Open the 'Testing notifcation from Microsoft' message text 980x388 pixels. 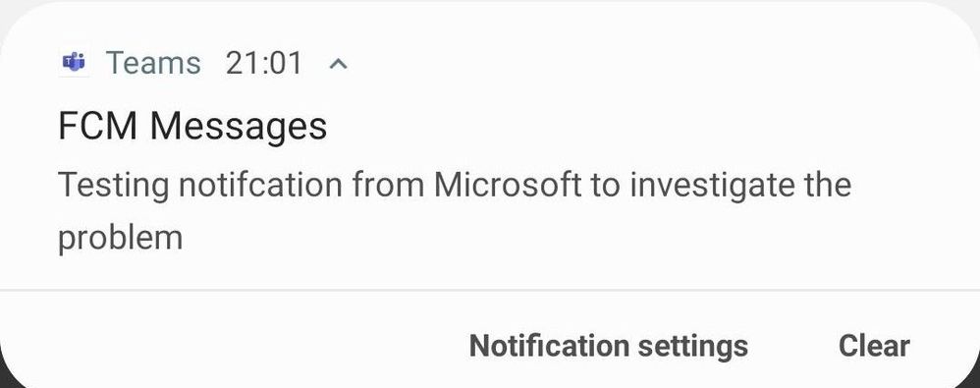(455, 210)
